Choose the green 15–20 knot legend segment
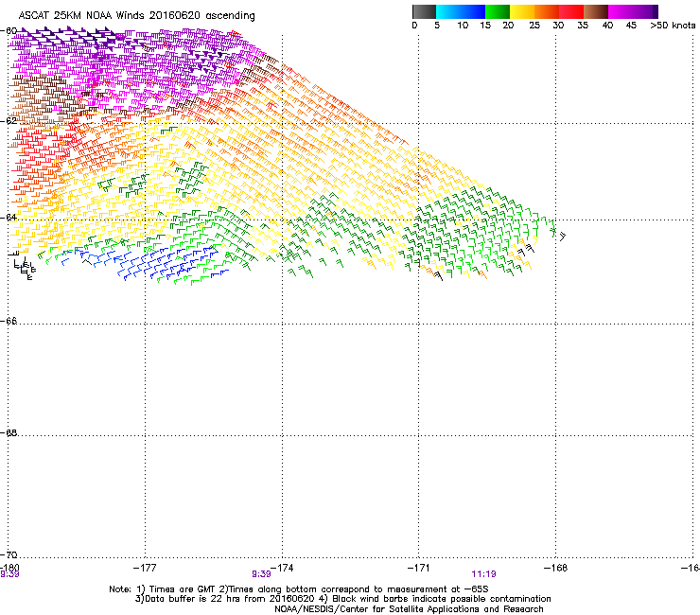This screenshot has height=615, width=700. tap(498, 11)
